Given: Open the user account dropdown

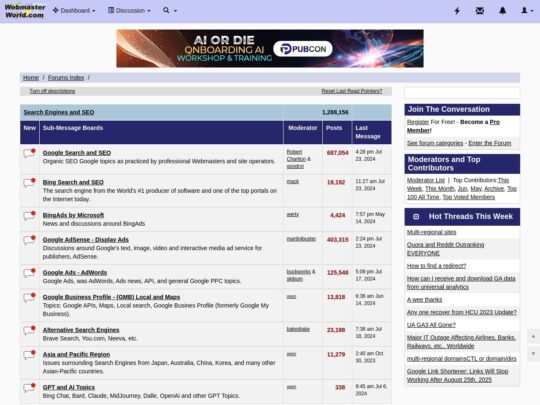Looking at the screenshot, I should tap(527, 11).
